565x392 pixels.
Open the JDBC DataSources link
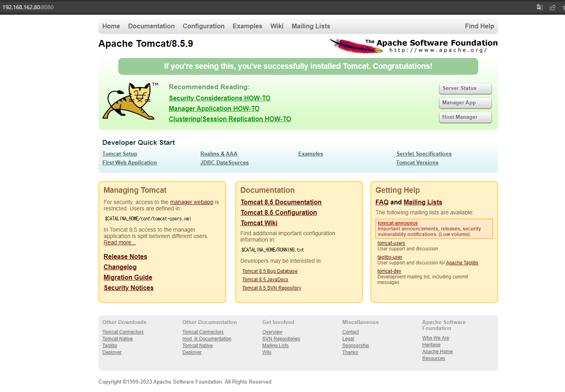pos(224,162)
